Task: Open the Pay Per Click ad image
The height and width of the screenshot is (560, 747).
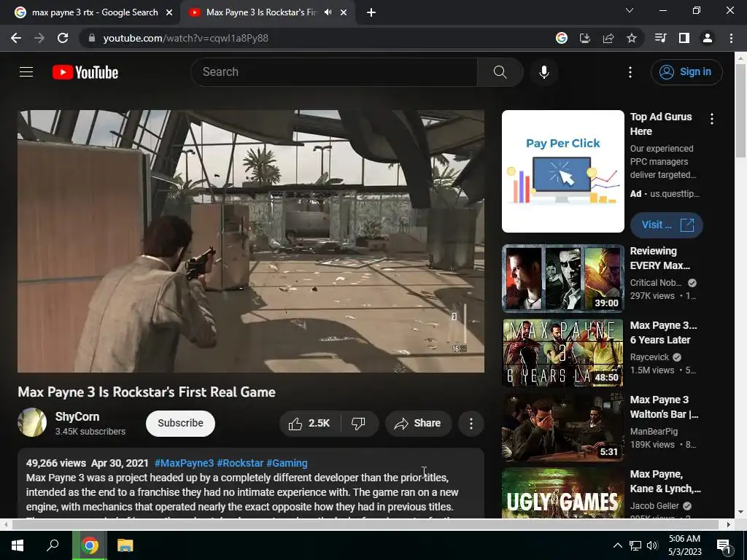Action: point(562,171)
